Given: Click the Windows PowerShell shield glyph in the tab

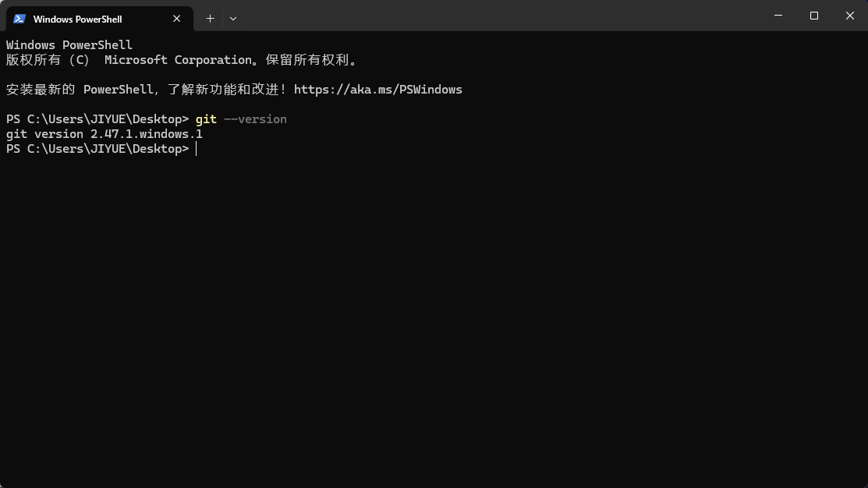Looking at the screenshot, I should pyautogui.click(x=18, y=18).
